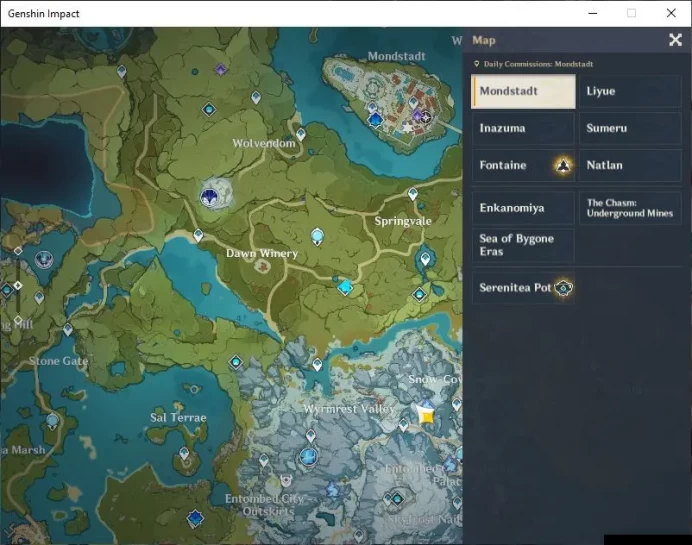This screenshot has width=692, height=545.
Task: Select the Statue of the Seven southwest of Stone Gate
Action: [53, 421]
